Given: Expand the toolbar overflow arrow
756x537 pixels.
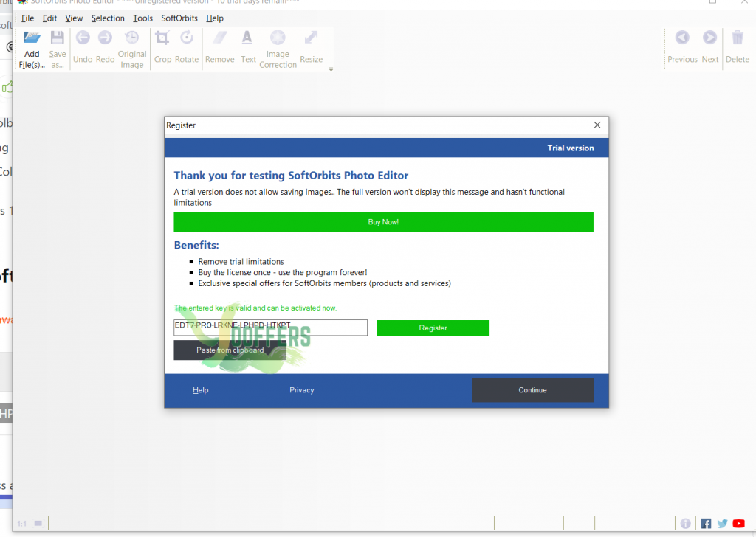Looking at the screenshot, I should point(331,70).
